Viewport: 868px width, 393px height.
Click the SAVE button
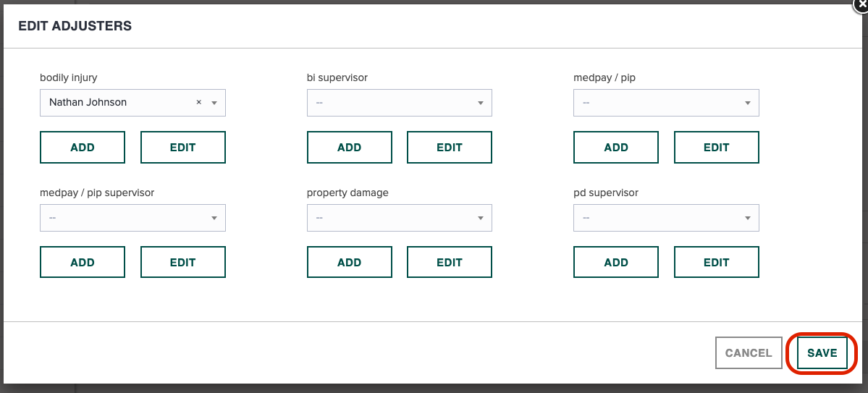coord(822,353)
